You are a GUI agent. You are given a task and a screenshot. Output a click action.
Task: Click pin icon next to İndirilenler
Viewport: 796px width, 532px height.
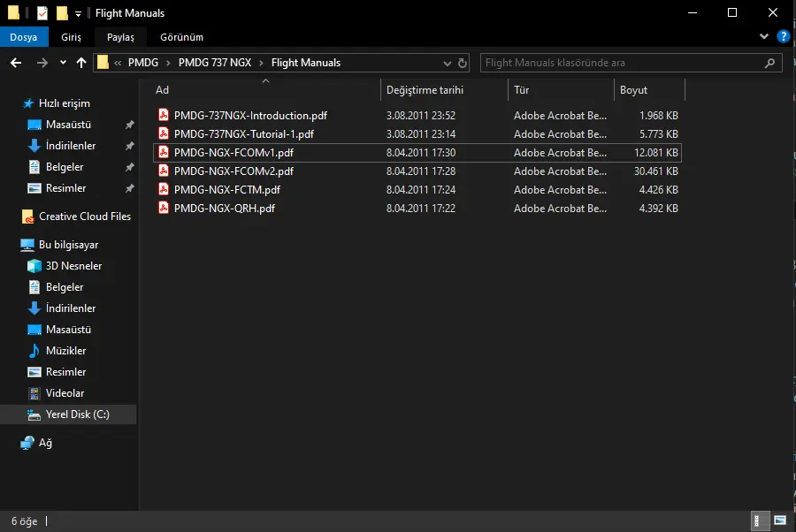pyautogui.click(x=130, y=146)
